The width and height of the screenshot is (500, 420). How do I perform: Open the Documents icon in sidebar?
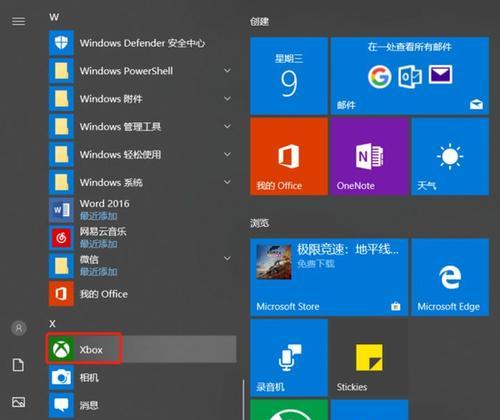(x=18, y=365)
